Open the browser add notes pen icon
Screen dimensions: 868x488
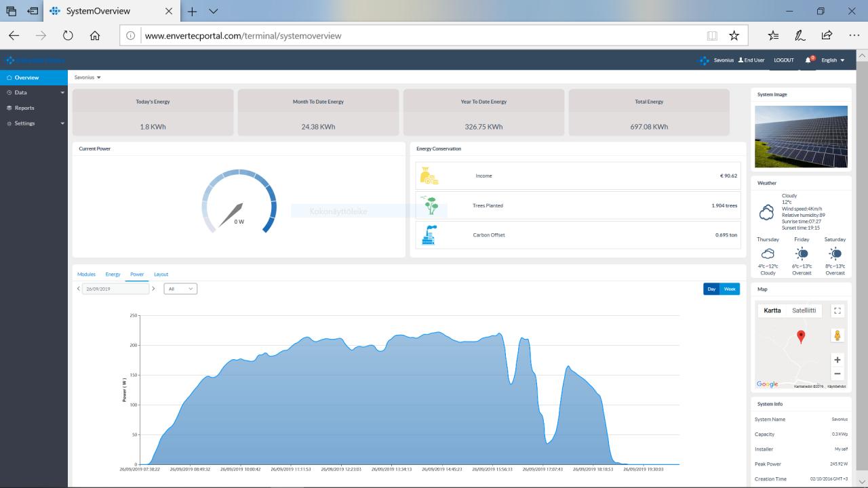point(800,36)
